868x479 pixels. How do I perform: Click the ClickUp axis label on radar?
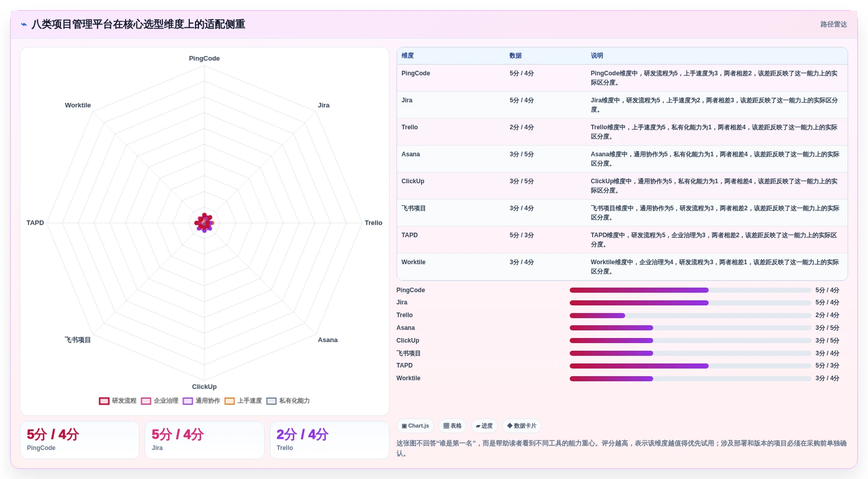(x=204, y=387)
